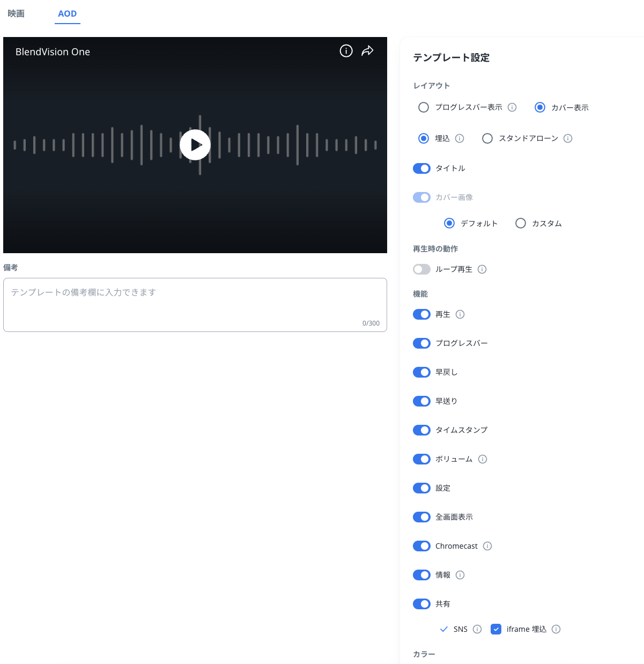
Task: Click the info icon next to ループ再生
Action: point(482,269)
